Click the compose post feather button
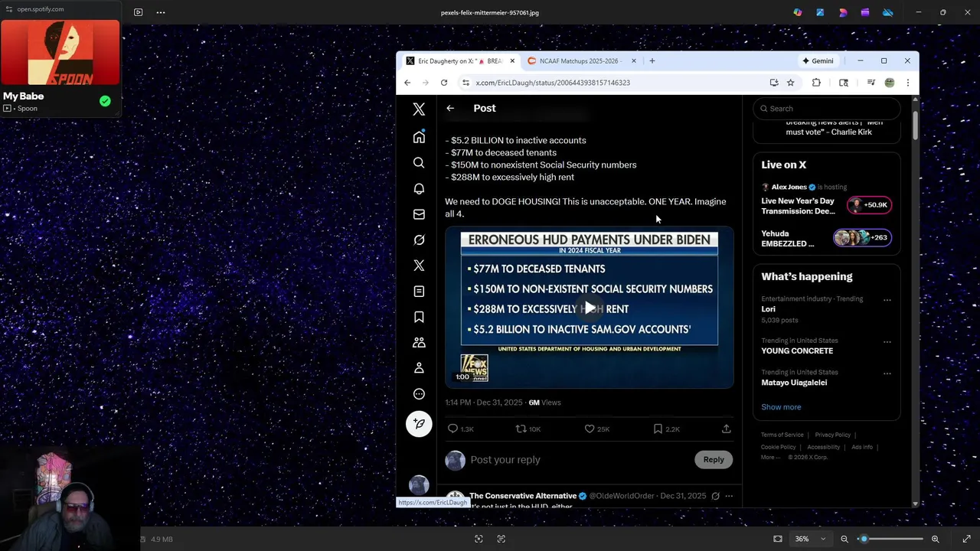The image size is (980, 551). pyautogui.click(x=419, y=424)
